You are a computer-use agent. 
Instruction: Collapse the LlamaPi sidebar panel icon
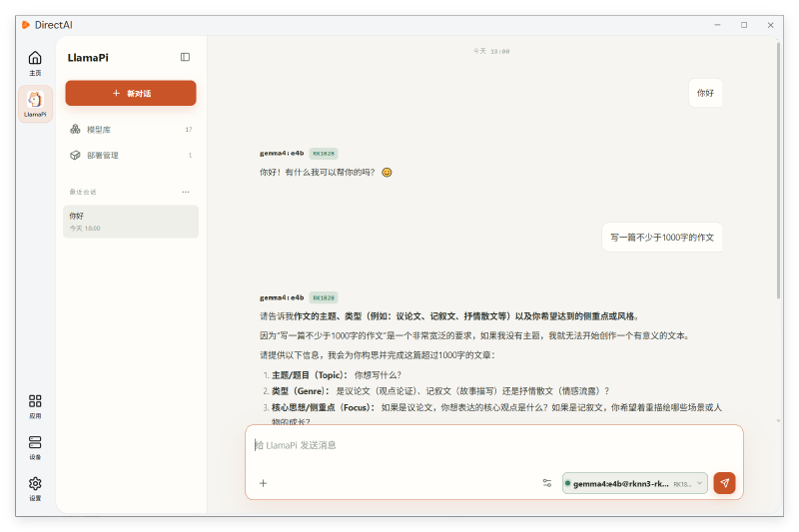tap(185, 57)
